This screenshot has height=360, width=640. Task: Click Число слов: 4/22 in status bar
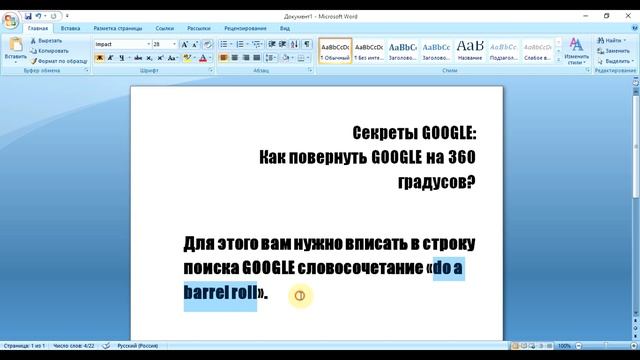click(73, 346)
